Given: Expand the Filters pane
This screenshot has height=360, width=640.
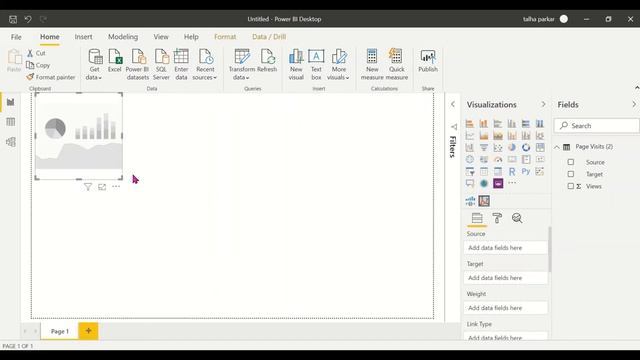Looking at the screenshot, I should click(453, 104).
